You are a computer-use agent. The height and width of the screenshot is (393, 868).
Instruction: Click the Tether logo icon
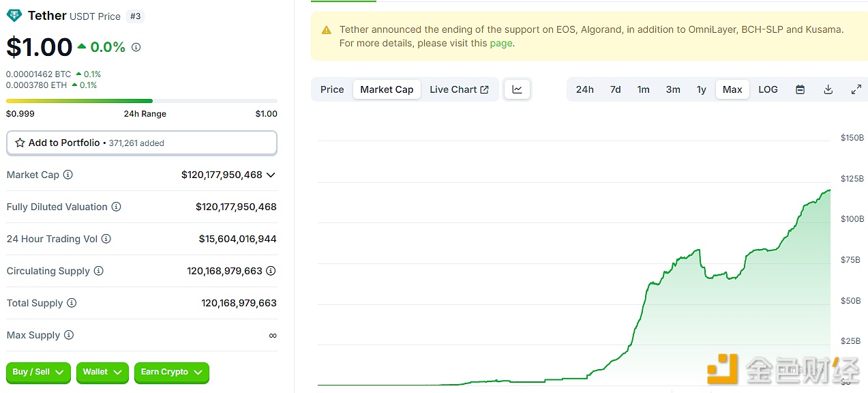[x=14, y=16]
